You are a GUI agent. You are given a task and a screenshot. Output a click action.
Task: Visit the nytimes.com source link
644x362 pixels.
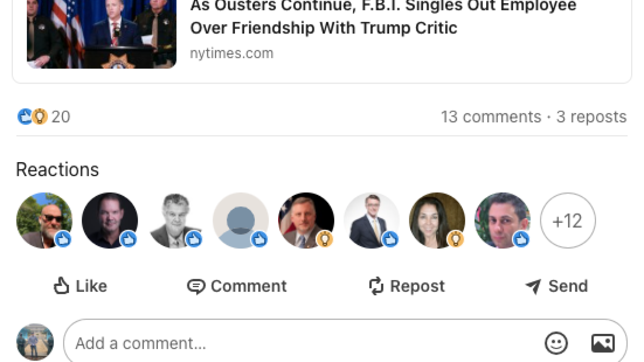[x=231, y=53]
